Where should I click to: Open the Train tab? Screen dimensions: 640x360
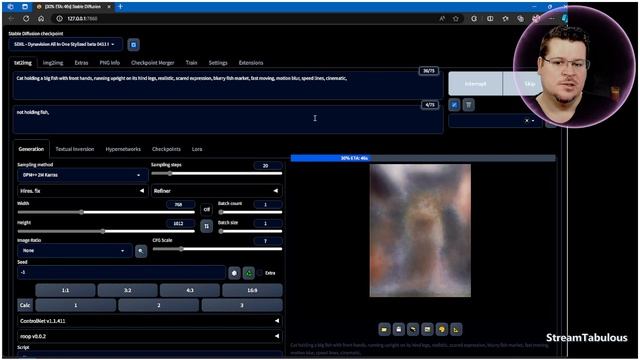point(191,63)
